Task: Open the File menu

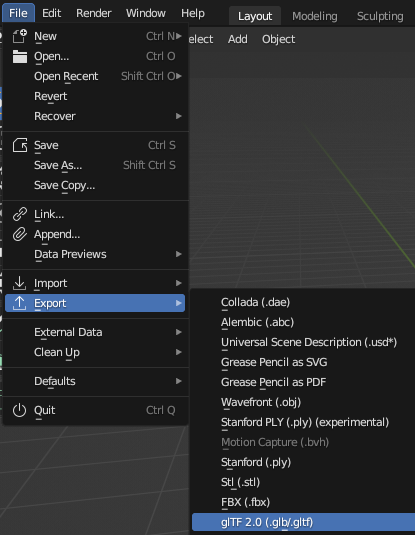Action: [x=18, y=13]
